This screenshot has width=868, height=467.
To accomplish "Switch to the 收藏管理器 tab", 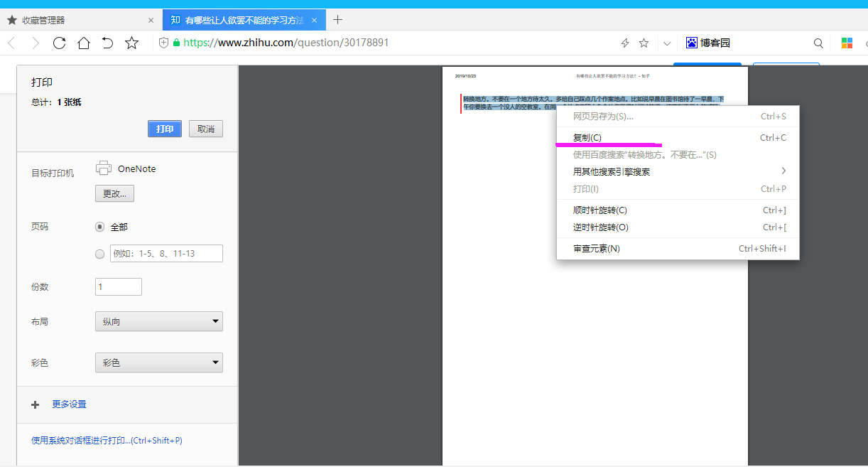I will 80,21.
